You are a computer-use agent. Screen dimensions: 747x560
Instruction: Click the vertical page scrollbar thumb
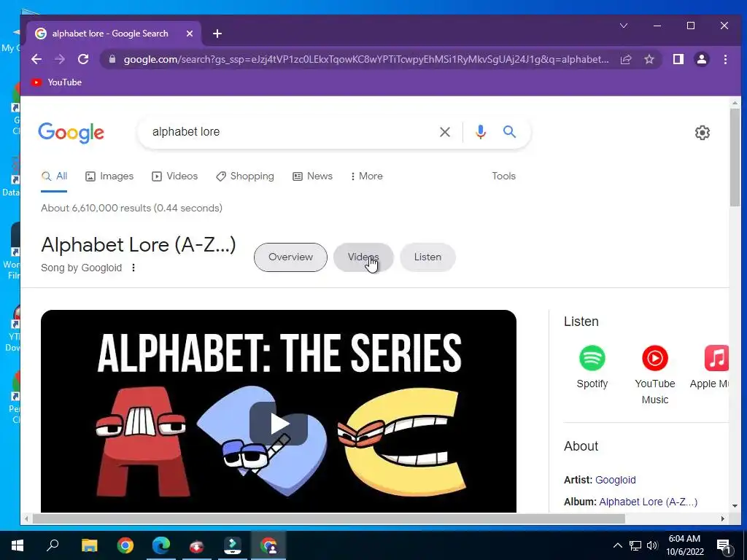click(x=735, y=157)
